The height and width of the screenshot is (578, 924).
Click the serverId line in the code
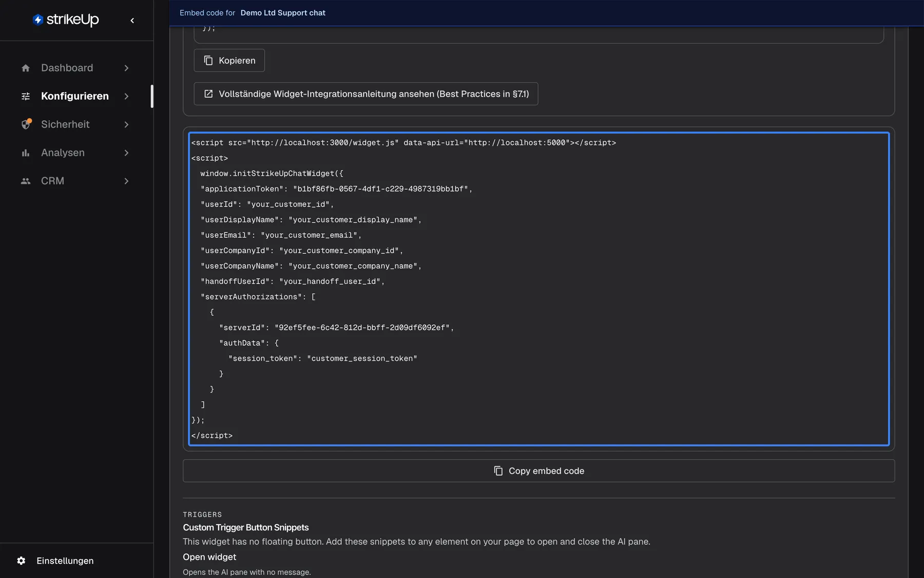[x=337, y=328]
